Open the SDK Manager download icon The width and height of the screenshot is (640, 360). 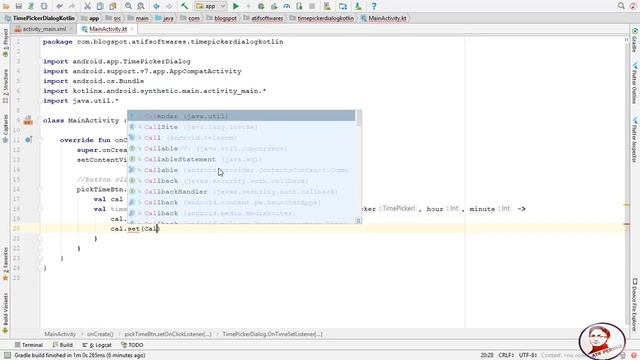pos(358,6)
